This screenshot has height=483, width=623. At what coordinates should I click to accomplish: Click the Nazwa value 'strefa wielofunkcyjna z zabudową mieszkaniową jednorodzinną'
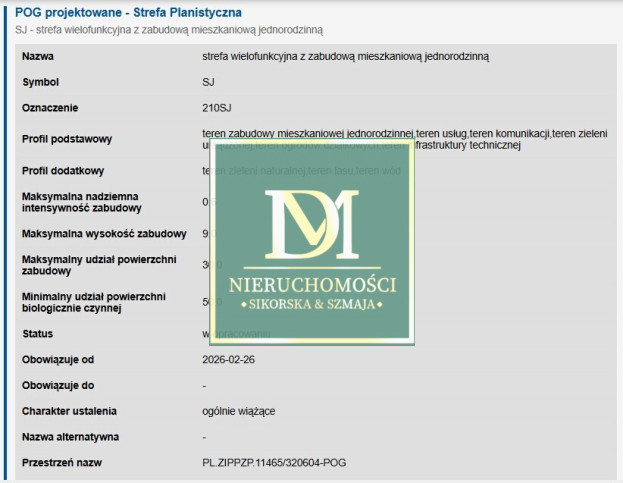tap(346, 57)
